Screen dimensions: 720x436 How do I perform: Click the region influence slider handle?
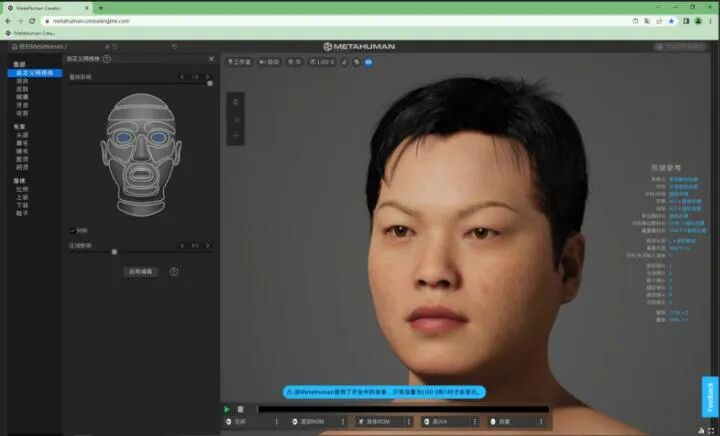pos(114,252)
